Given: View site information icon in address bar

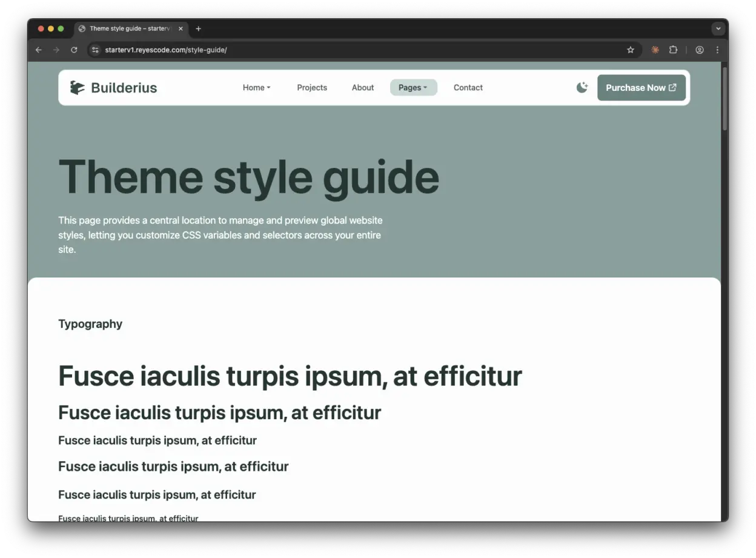Looking at the screenshot, I should click(x=94, y=50).
